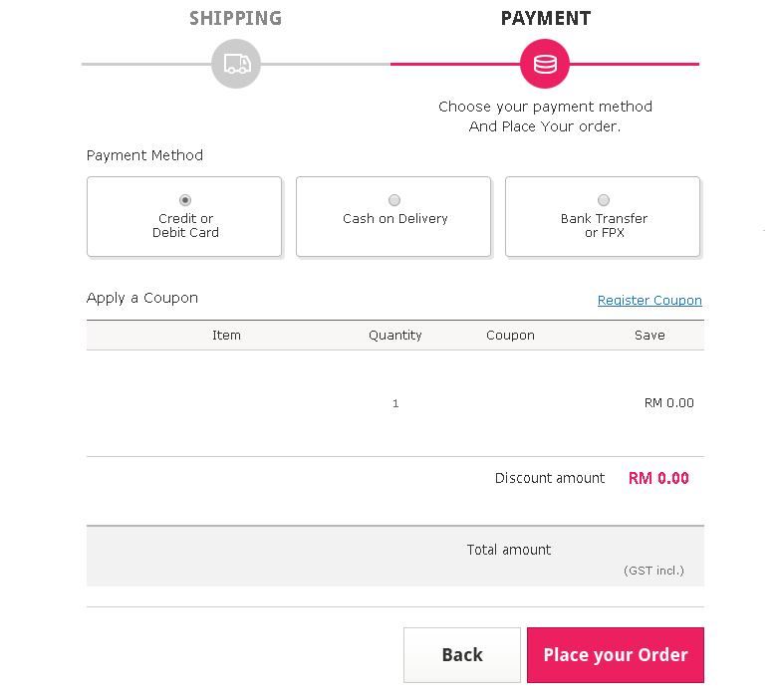Viewport: 779px width, 700px height.
Task: Click the Cash on Delivery label text
Action: 395,219
